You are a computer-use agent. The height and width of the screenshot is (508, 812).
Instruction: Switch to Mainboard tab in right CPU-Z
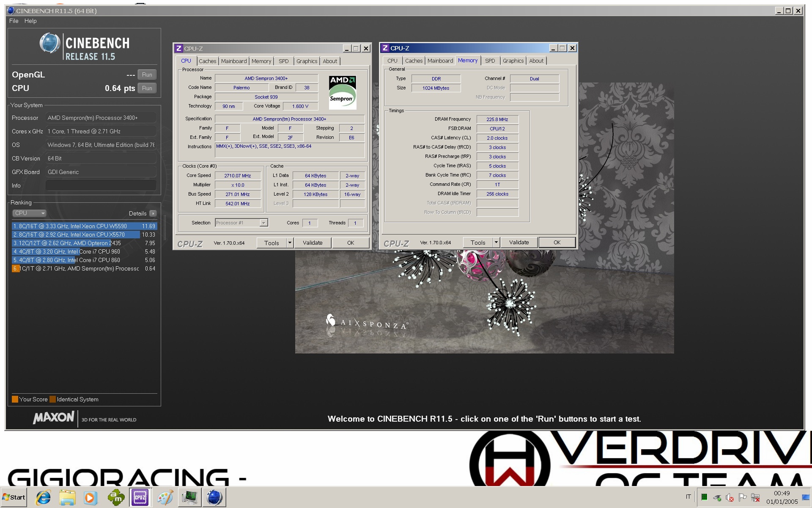[x=440, y=61]
